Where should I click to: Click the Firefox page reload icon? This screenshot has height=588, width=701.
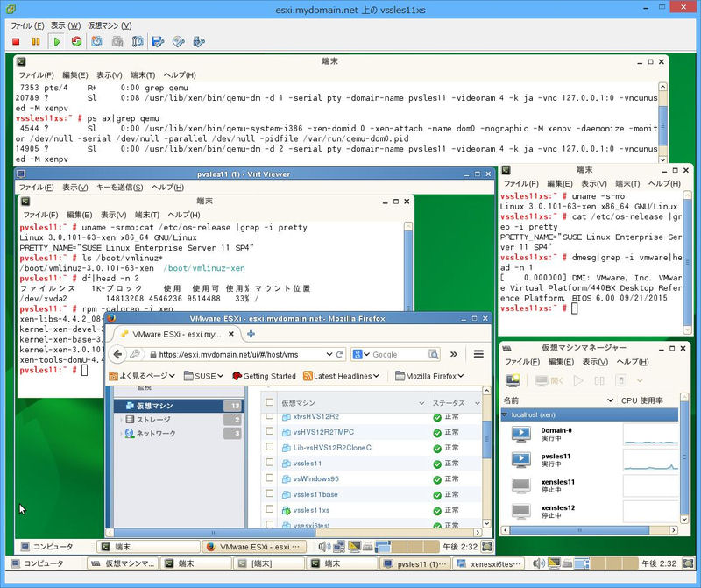point(339,354)
